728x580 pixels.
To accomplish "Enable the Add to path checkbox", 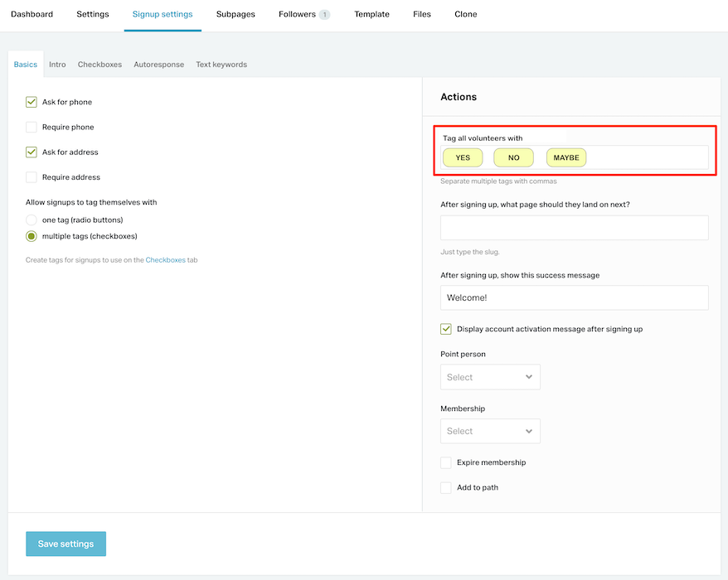I will coord(446,488).
